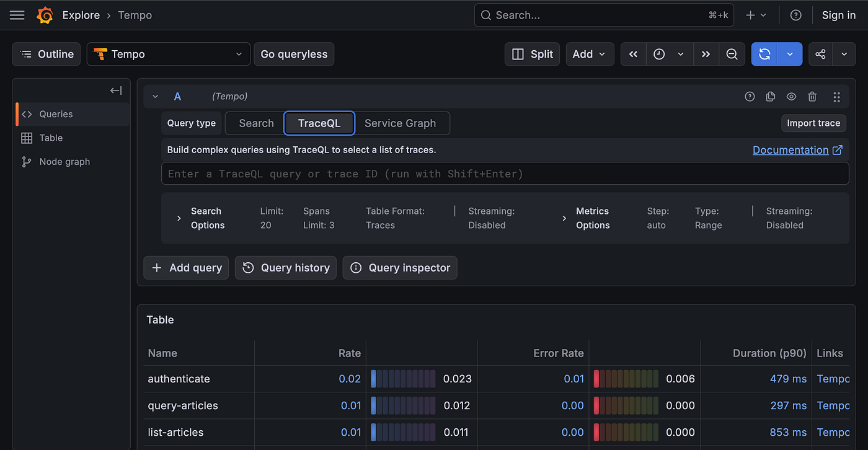Shift time range backward with double-left arrows
868x450 pixels.
633,54
